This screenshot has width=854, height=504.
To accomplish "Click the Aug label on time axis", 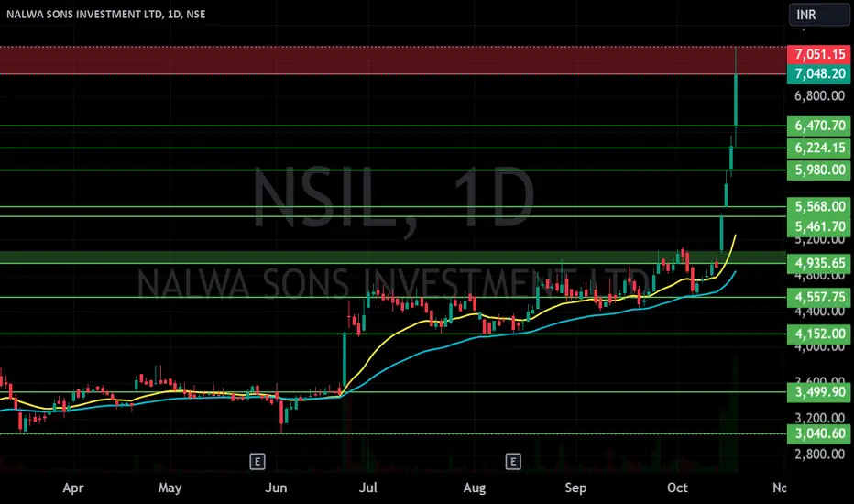I will pos(475,488).
